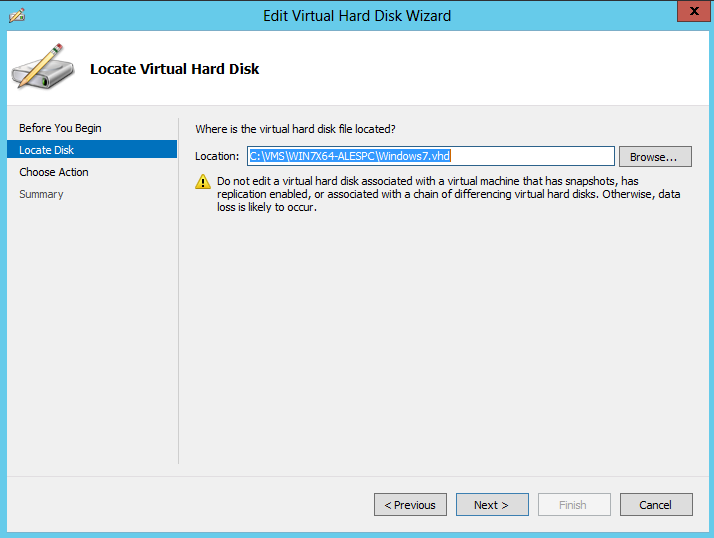
Task: Click the Location: label
Action: pyautogui.click(x=217, y=156)
